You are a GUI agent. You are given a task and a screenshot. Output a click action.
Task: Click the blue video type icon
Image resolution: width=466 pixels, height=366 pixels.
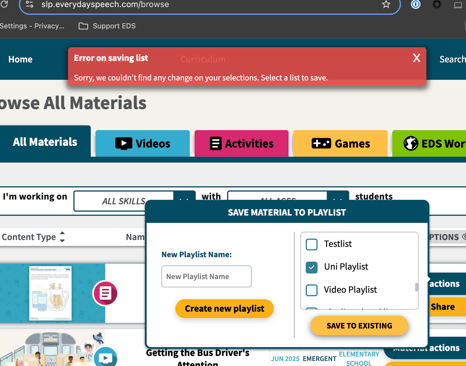click(x=106, y=357)
